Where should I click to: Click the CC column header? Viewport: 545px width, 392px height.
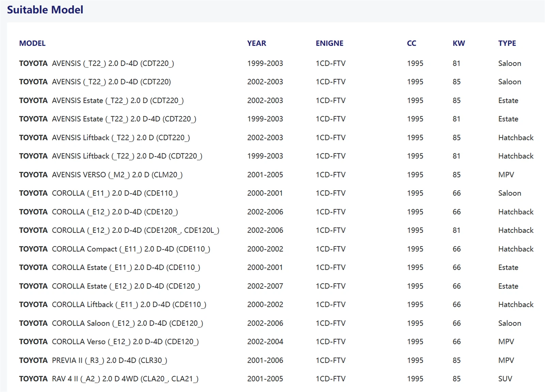coord(411,43)
